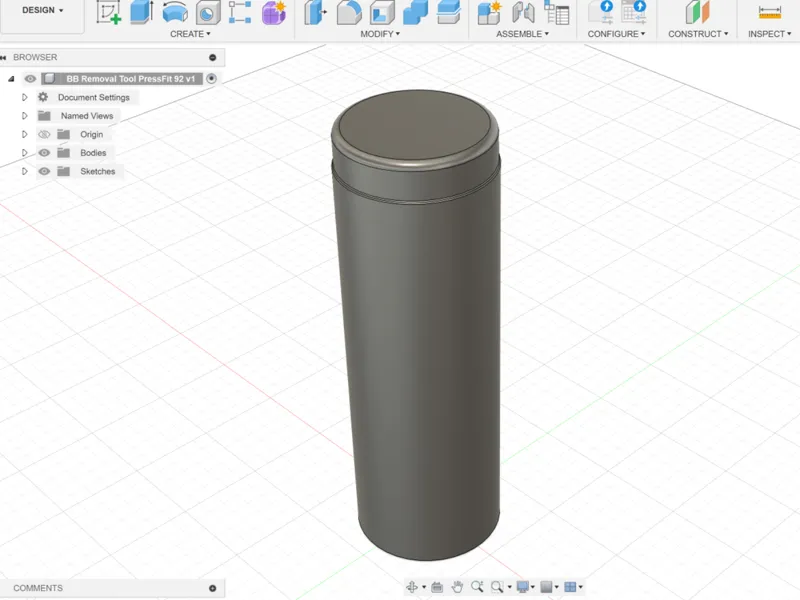Image resolution: width=800 pixels, height=600 pixels.
Task: Open the MODIFY menu
Action: coord(380,34)
